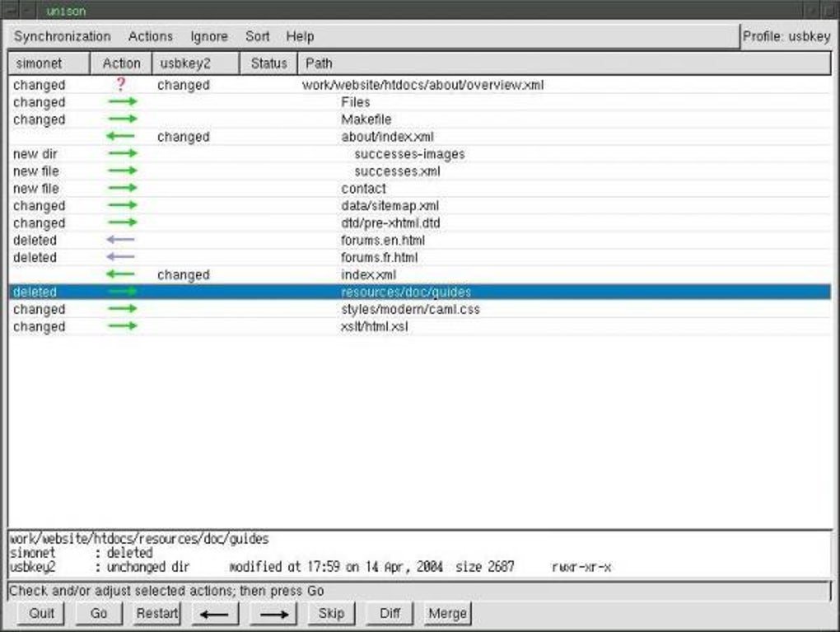The height and width of the screenshot is (632, 840).
Task: Select the forums.en.html path entry
Action: (x=382, y=240)
